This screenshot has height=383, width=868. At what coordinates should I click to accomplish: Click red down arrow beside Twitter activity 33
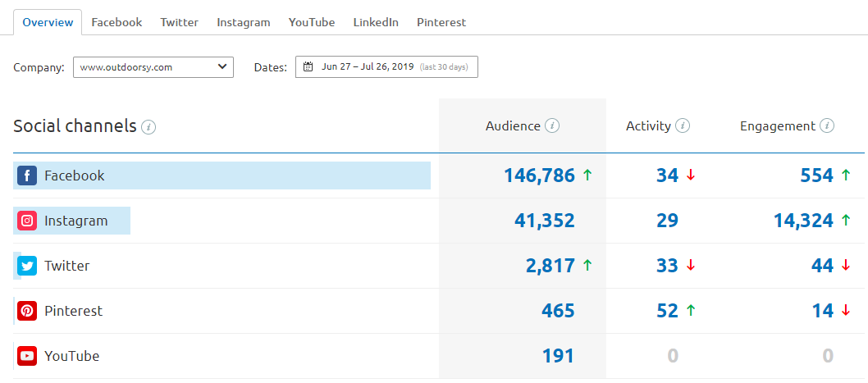pyautogui.click(x=690, y=266)
